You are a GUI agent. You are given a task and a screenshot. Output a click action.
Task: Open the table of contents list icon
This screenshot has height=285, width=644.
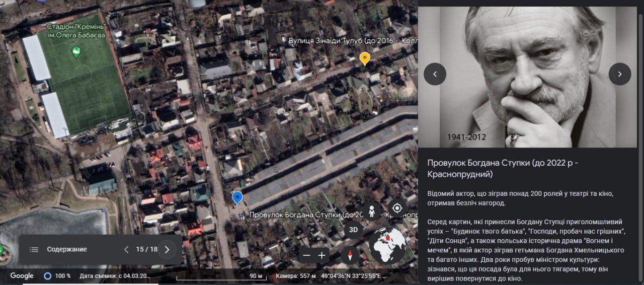pyautogui.click(x=34, y=249)
